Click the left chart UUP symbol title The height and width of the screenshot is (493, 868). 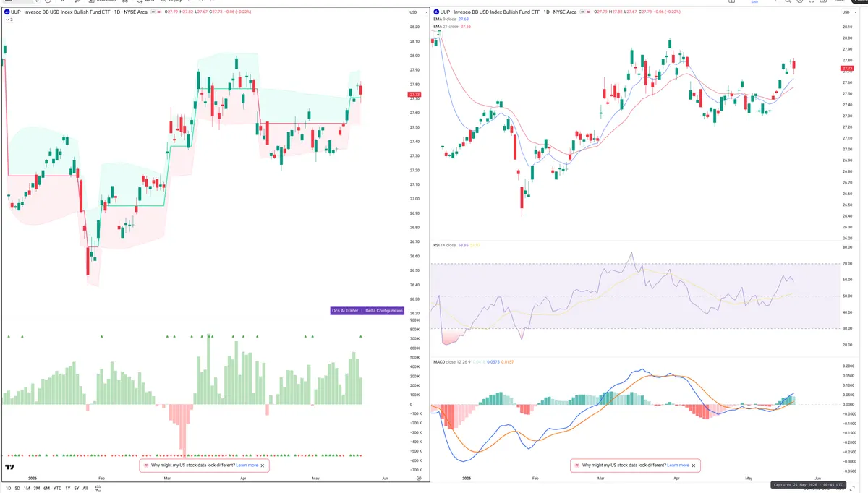[77, 12]
